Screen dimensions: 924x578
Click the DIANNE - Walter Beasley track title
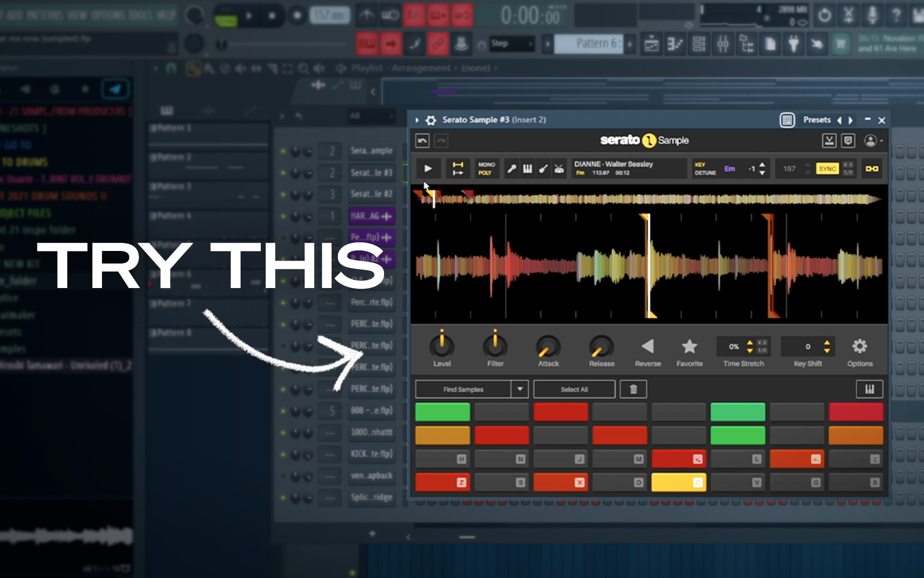614,164
